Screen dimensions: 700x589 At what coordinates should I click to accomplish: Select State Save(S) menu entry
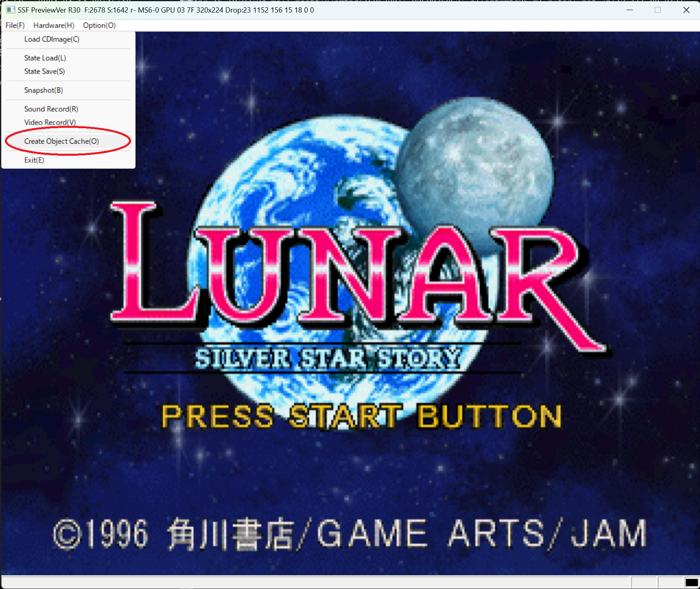tap(68, 71)
